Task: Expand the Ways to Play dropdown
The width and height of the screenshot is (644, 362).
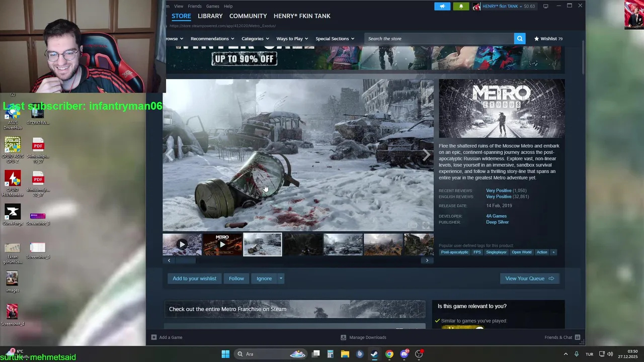Action: pos(292,39)
